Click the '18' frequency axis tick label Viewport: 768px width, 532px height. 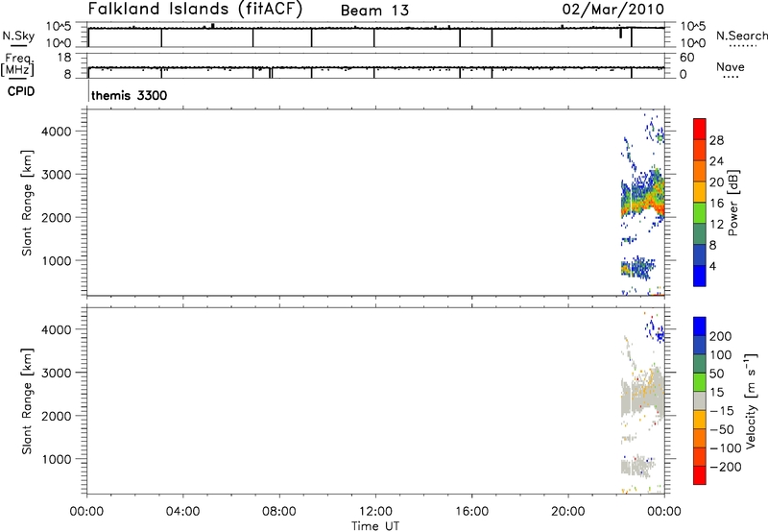pyautogui.click(x=64, y=58)
